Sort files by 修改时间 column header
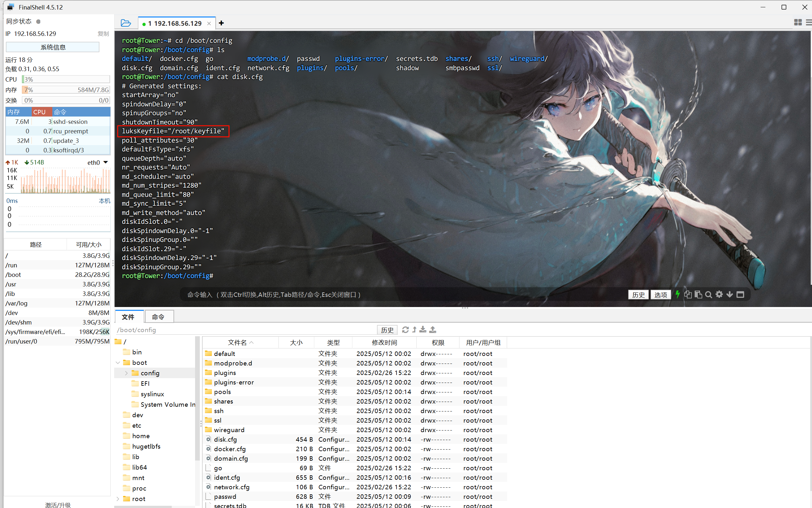 tap(384, 342)
